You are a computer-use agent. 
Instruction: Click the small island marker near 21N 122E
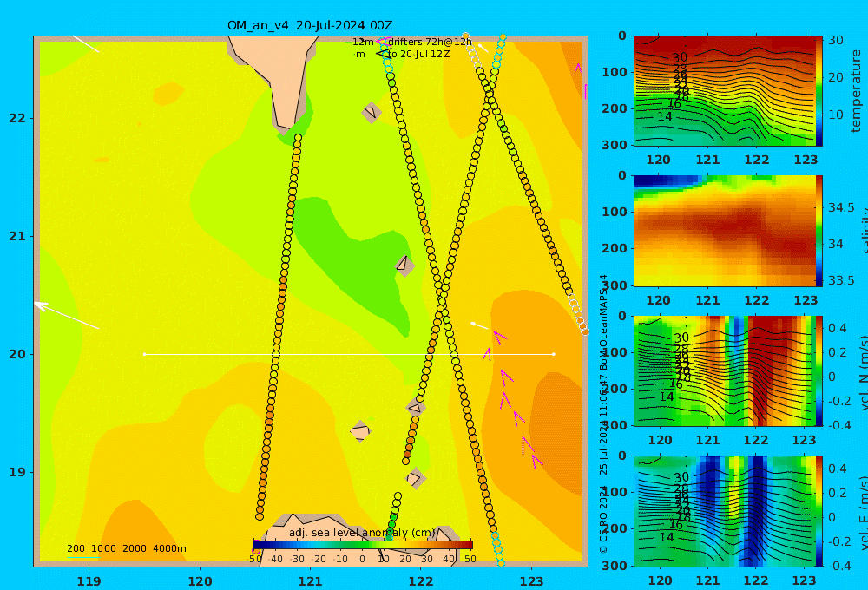click(404, 265)
